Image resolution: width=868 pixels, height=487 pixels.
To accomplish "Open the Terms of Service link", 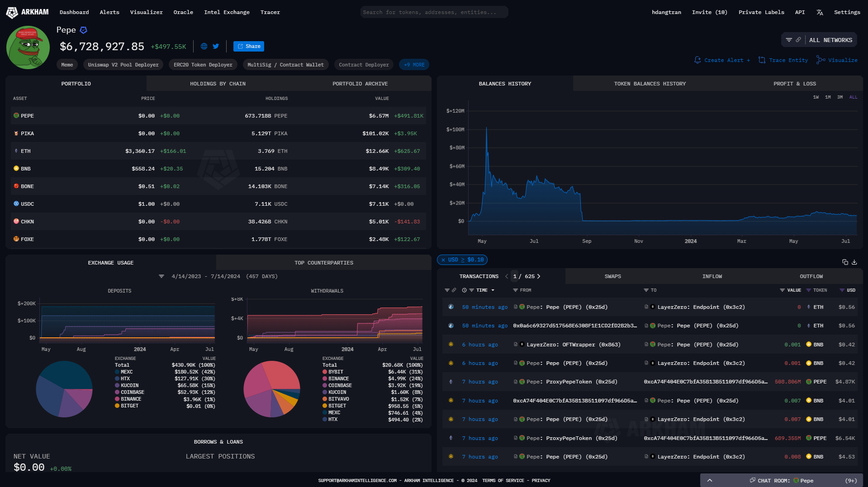I will point(503,481).
